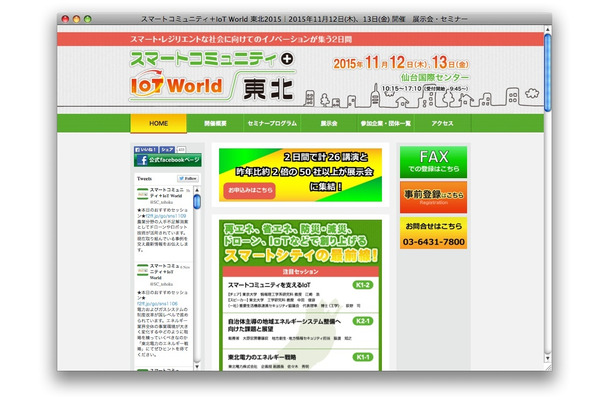The image size is (610, 400).
Task: Click the Facebook いいね! like button
Action: pos(146,149)
